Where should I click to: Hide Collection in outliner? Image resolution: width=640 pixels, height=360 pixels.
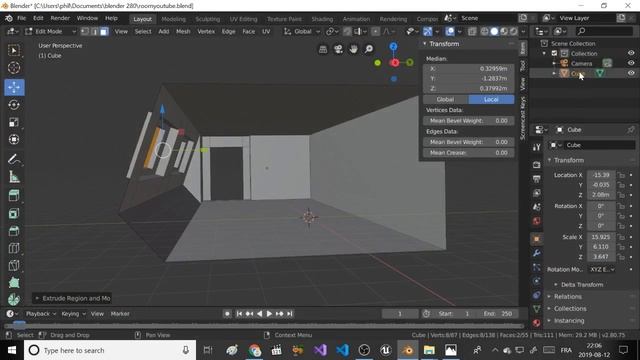click(631, 53)
